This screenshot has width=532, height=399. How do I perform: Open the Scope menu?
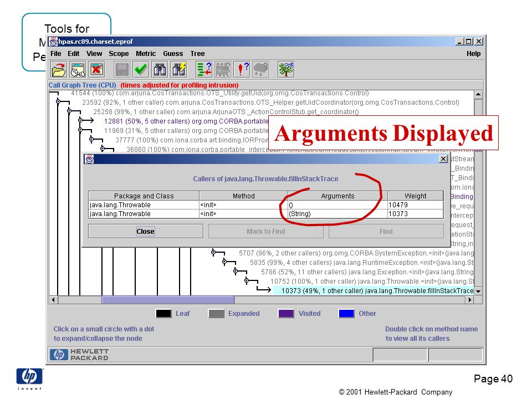(119, 54)
